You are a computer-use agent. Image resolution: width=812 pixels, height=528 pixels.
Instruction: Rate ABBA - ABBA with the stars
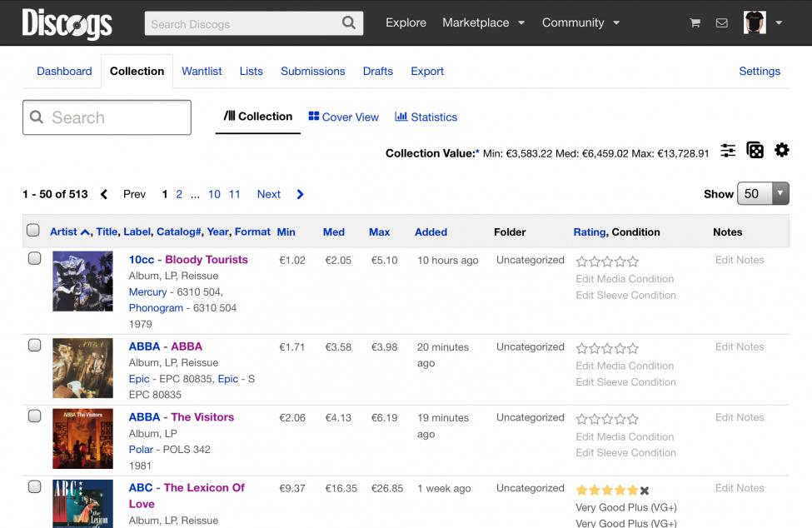pos(607,348)
